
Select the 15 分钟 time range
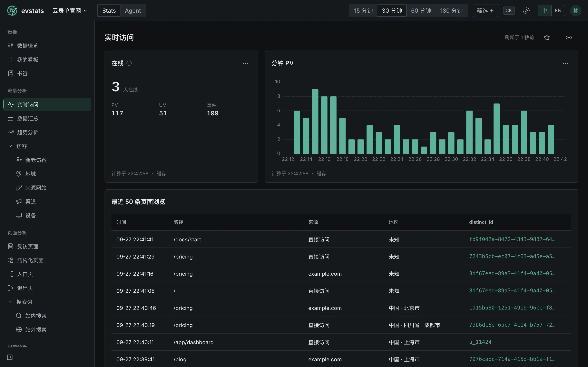pos(363,11)
